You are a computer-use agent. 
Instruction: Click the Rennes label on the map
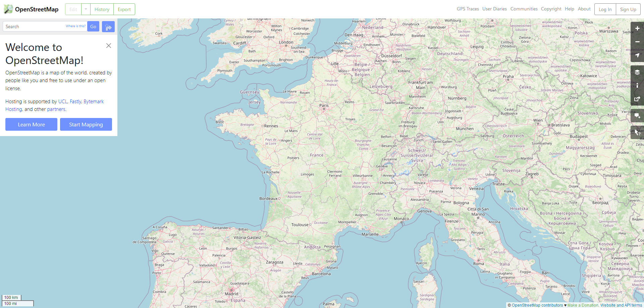tap(271, 126)
